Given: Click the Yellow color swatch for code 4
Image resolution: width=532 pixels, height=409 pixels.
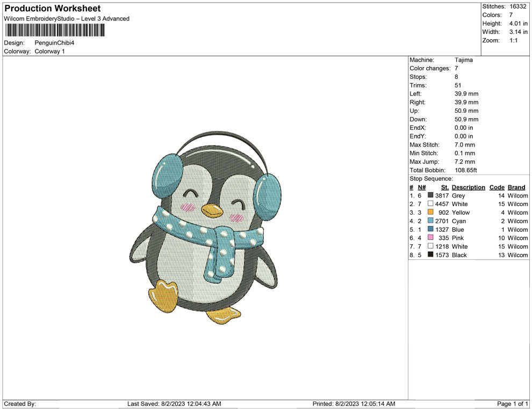Looking at the screenshot, I should click(x=430, y=213).
